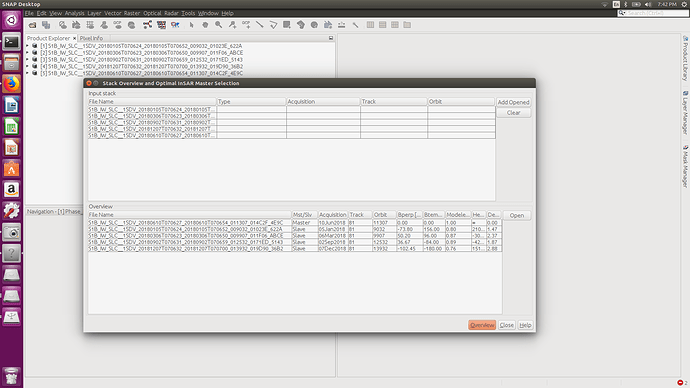
Task: Click the Mst/Slv column header
Action: (x=305, y=215)
